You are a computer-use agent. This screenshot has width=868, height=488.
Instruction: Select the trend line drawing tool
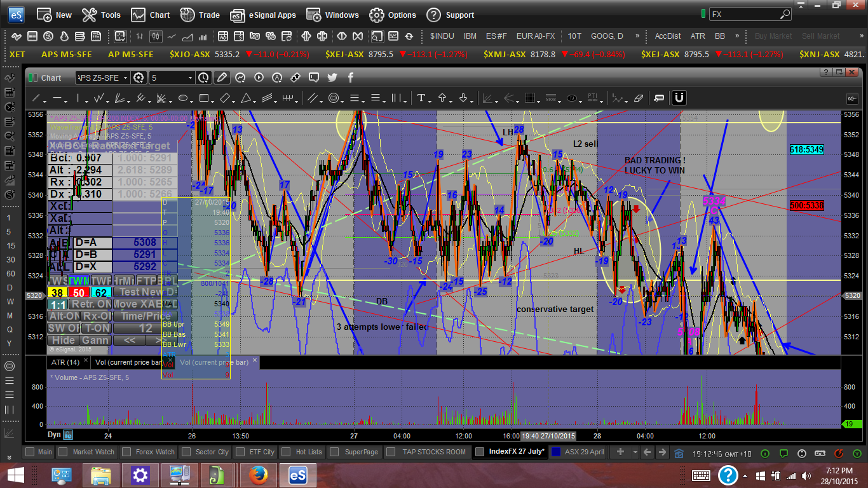[36, 98]
